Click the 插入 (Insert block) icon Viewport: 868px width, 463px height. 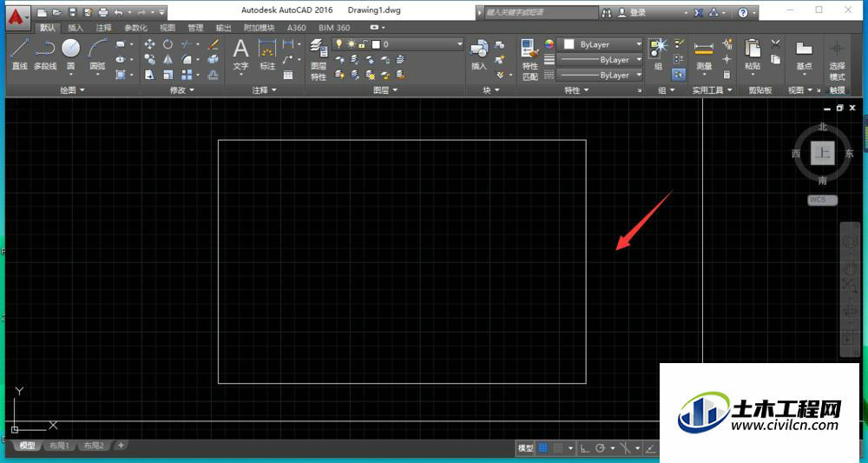(479, 54)
